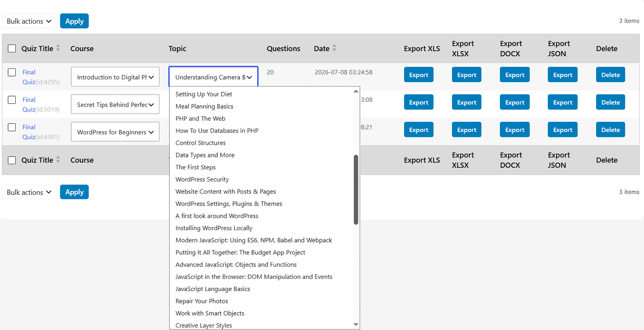Tick checkbox for Final Quiz id:4295
This screenshot has height=330, width=644.
pos(12,72)
